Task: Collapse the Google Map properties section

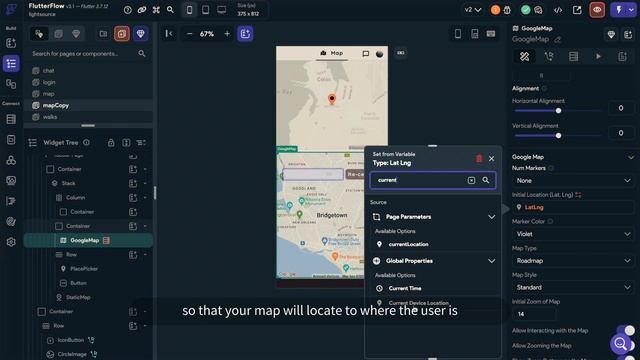Action: click(631, 157)
